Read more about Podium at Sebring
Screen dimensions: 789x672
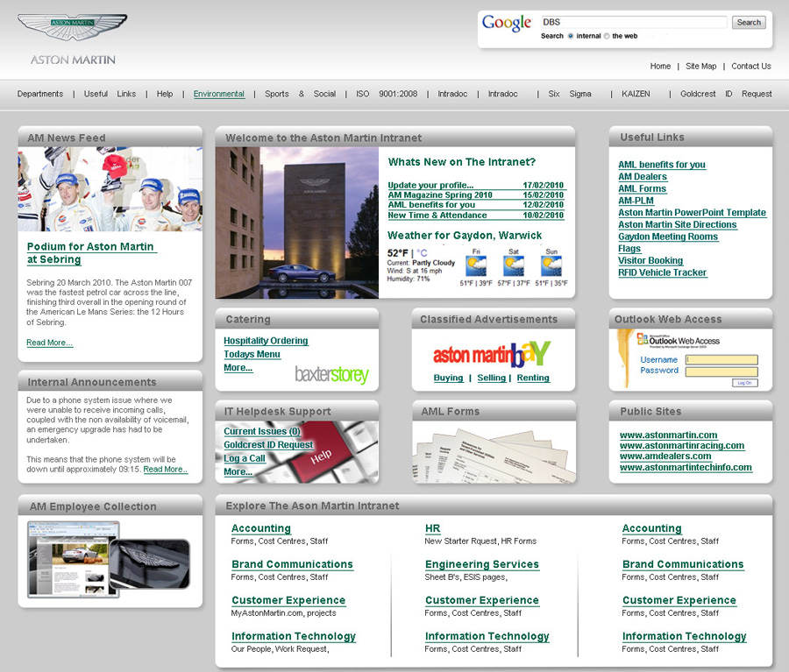[x=50, y=343]
